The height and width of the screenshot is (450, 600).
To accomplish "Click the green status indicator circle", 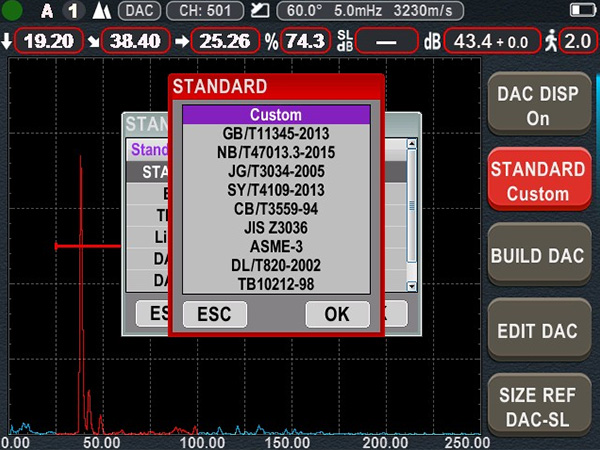I will pos(12,10).
